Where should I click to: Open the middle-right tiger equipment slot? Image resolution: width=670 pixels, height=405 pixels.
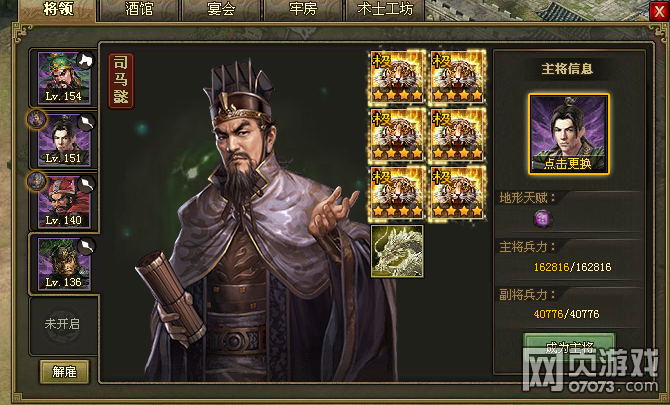click(457, 135)
